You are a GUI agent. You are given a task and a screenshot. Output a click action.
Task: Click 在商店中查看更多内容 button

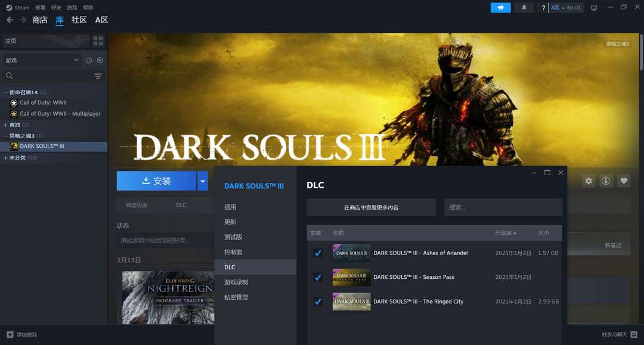(371, 207)
